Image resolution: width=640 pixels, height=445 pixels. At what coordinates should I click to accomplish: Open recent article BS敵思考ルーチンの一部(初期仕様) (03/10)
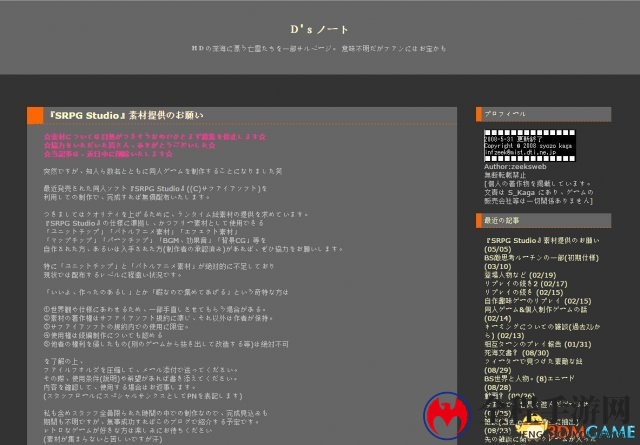(541, 262)
